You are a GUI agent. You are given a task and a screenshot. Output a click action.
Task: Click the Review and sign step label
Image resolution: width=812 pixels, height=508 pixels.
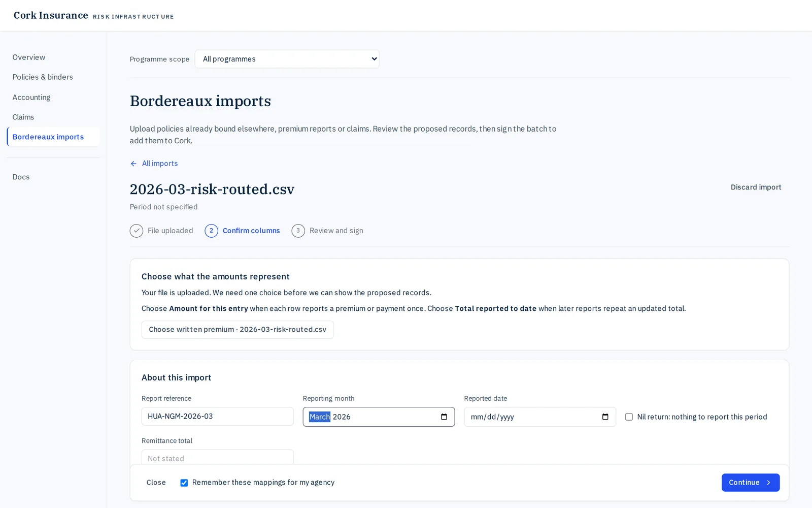click(336, 231)
